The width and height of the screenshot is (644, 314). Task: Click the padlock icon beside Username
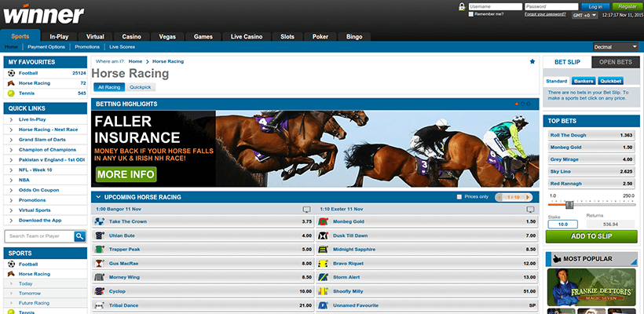[x=462, y=6]
